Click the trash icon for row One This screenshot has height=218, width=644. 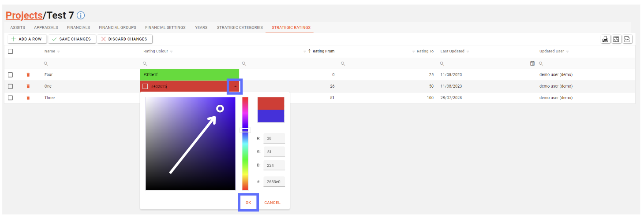[x=28, y=86]
